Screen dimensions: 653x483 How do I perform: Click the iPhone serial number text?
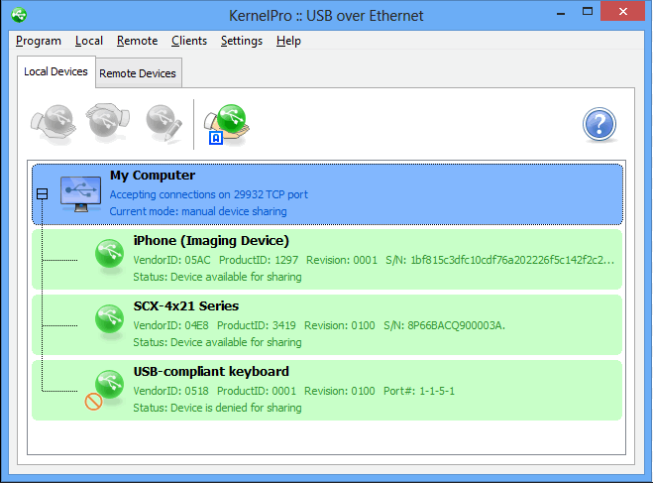coord(499,260)
